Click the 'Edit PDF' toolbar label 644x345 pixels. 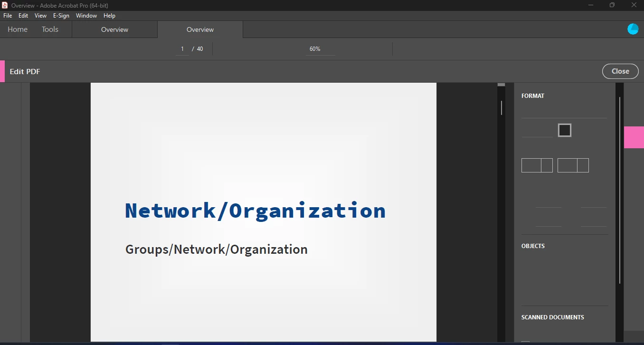click(x=25, y=72)
